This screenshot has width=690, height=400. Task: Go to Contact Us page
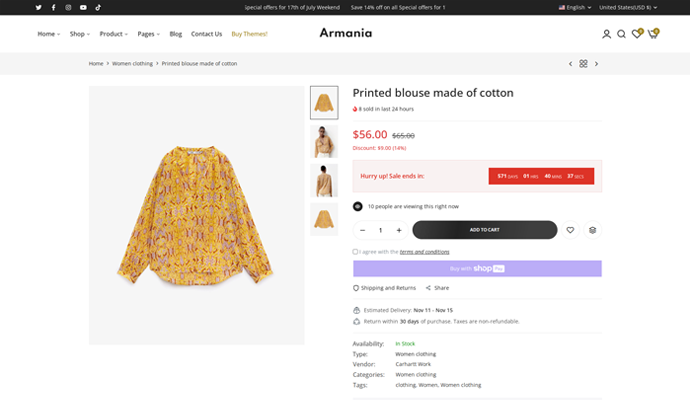(206, 34)
